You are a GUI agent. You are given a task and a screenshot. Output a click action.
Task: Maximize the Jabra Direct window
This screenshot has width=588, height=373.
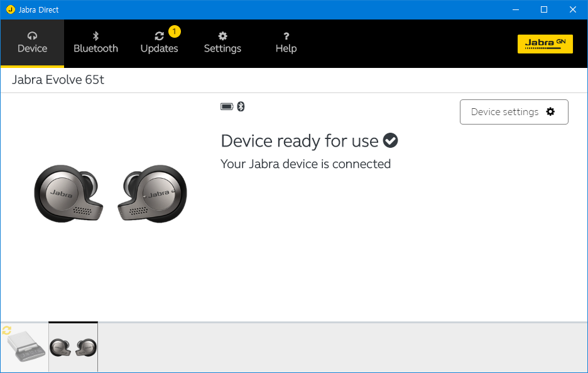point(544,10)
